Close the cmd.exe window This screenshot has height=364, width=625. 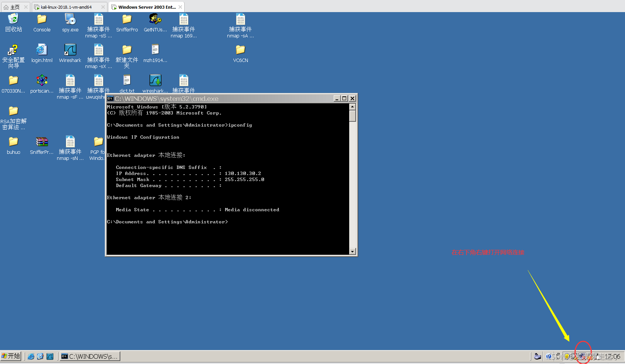(x=352, y=99)
